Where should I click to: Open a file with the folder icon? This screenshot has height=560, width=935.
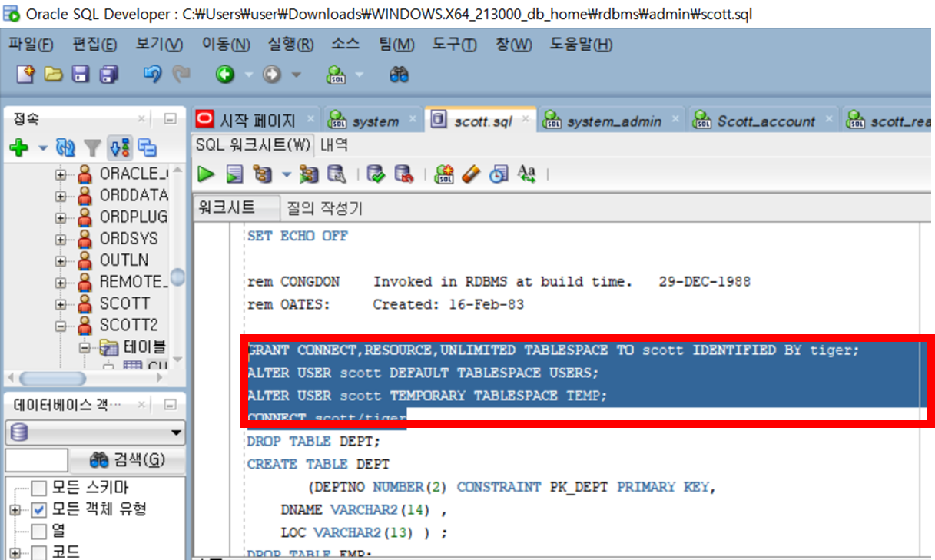point(53,74)
